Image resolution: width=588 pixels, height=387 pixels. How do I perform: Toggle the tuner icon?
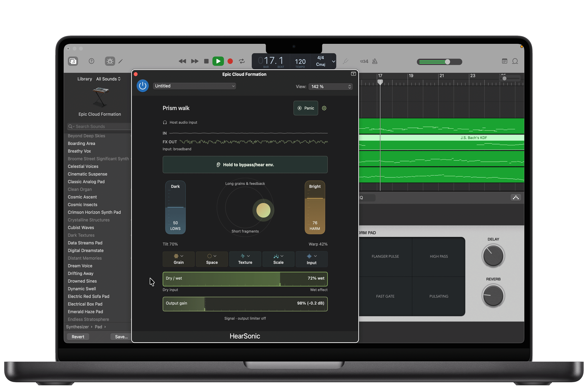tap(346, 61)
